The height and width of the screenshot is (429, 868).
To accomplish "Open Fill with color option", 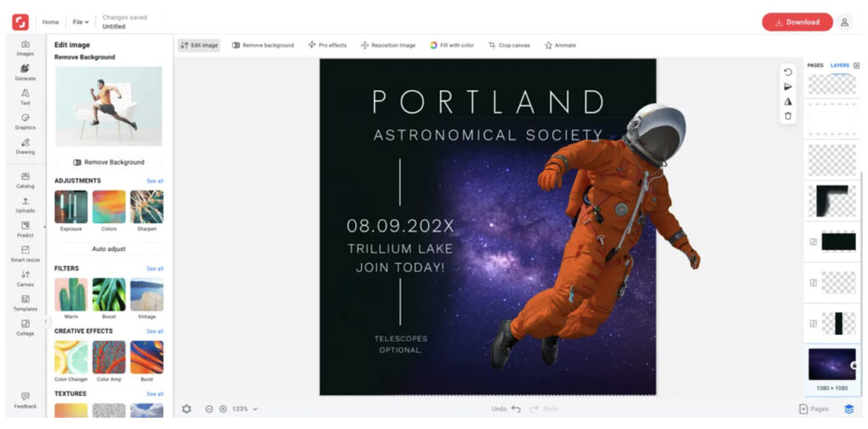I will [452, 45].
